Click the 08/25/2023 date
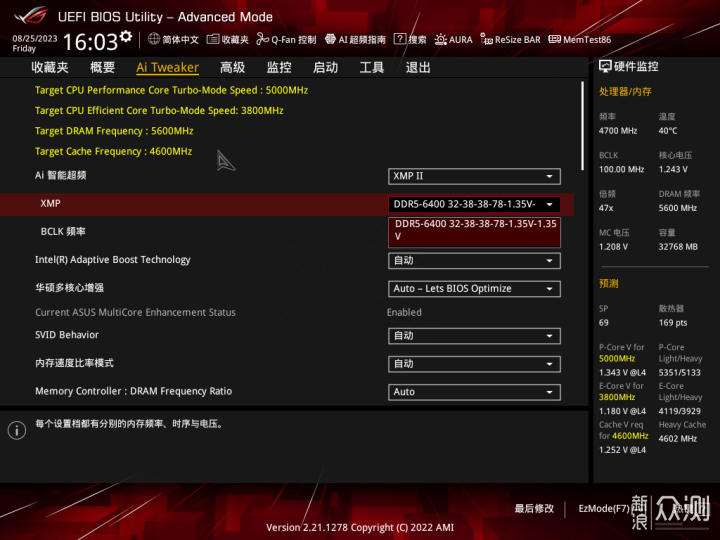This screenshot has height=540, width=720. (x=35, y=39)
